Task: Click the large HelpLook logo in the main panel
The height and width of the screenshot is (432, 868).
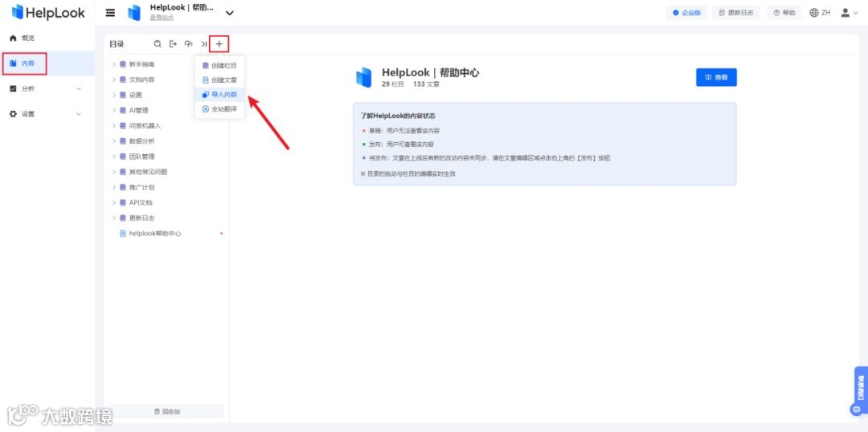Action: [364, 77]
